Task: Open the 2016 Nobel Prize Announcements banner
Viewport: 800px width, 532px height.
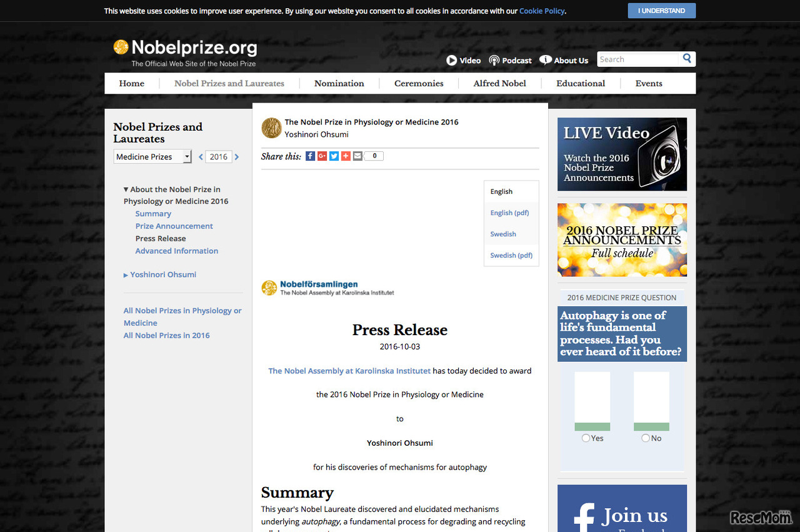Action: (622, 240)
